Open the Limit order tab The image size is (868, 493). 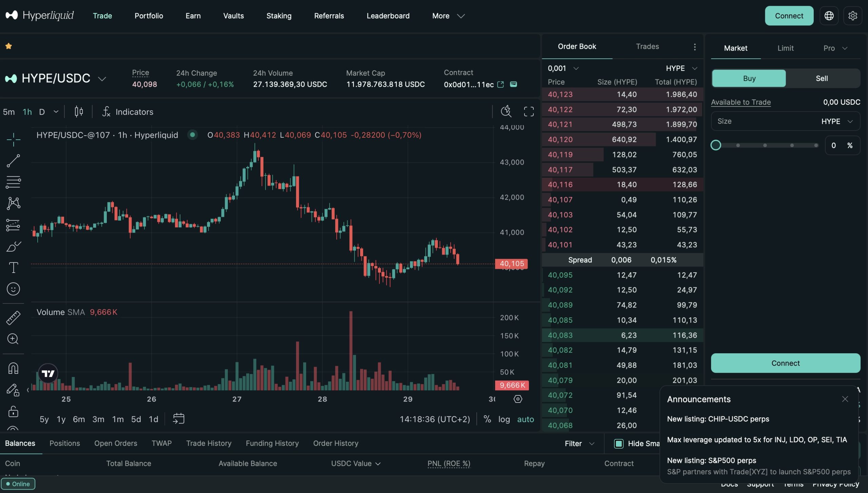tap(785, 48)
